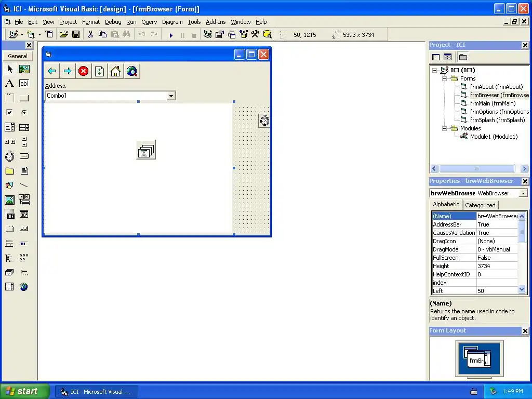Click scroll-down arrow in Properties list
The height and width of the screenshot is (399, 532).
(x=522, y=289)
